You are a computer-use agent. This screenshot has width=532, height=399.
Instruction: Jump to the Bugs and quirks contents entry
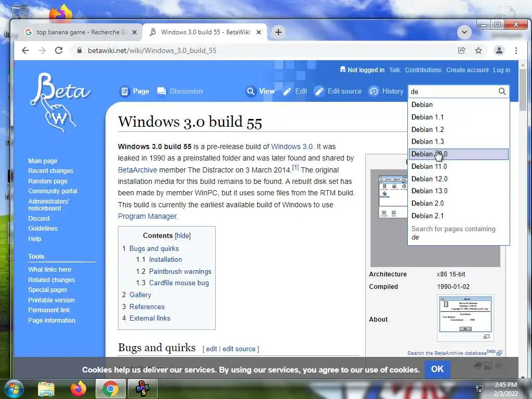click(x=154, y=248)
